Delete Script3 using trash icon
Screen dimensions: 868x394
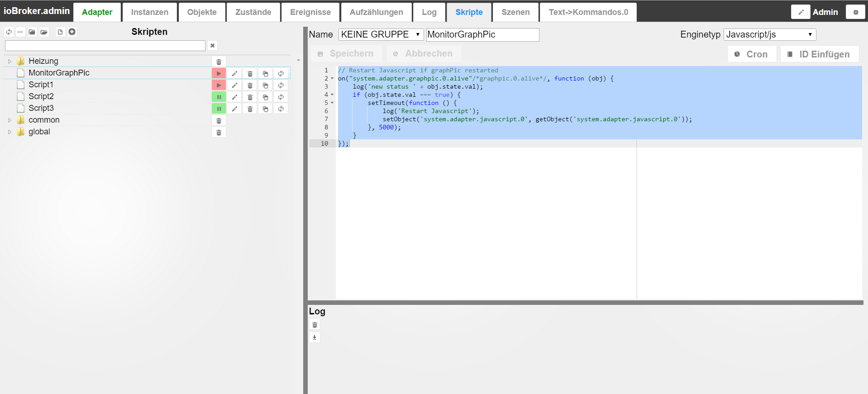click(250, 109)
